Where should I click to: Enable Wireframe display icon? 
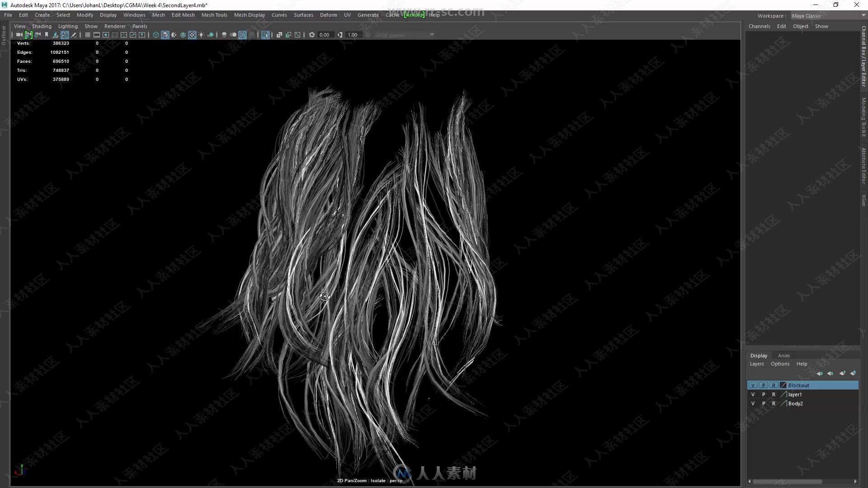tap(156, 35)
